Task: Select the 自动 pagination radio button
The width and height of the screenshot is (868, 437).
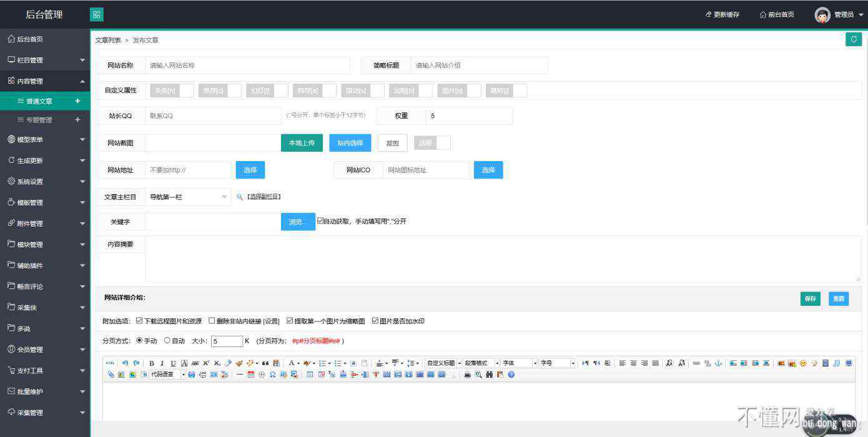Action: [x=167, y=341]
